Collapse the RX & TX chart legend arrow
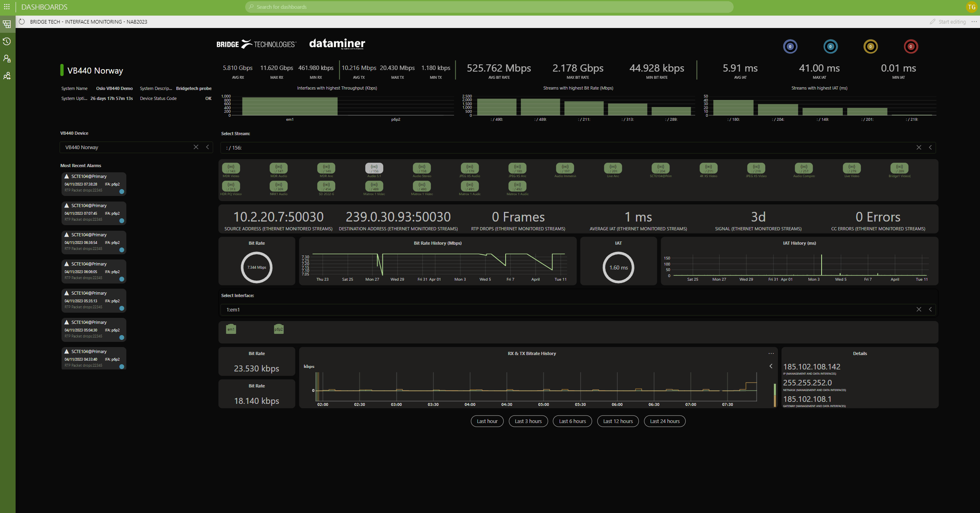This screenshot has width=980, height=513. click(771, 366)
